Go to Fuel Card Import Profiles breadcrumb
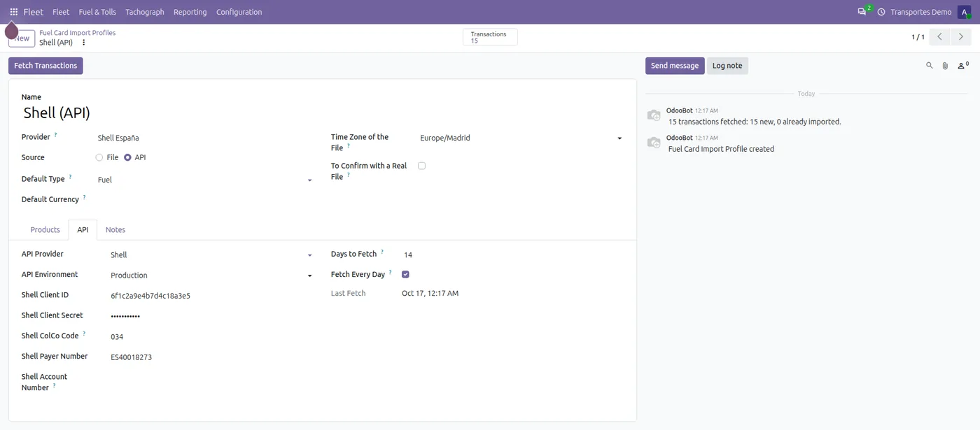Viewport: 980px width, 430px height. pyautogui.click(x=77, y=33)
